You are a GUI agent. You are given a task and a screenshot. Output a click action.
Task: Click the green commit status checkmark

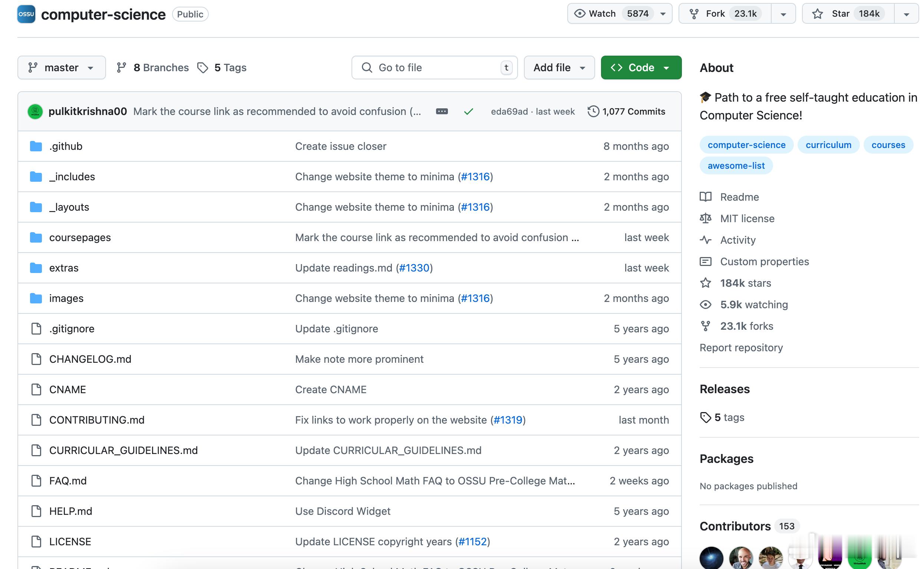[468, 111]
